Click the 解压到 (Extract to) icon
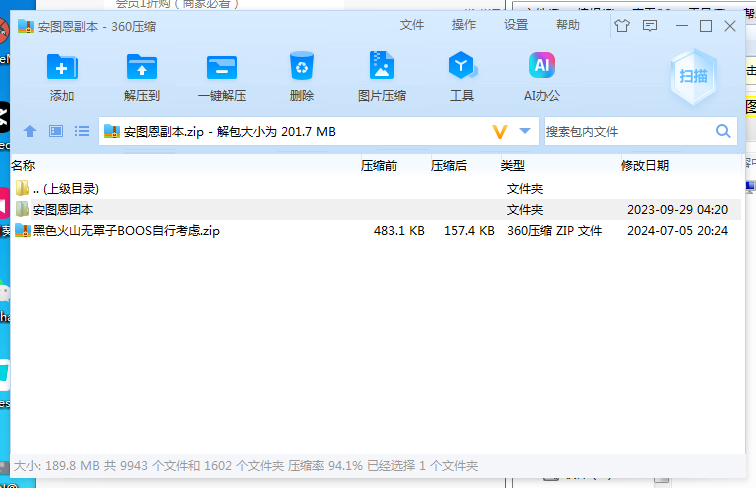The width and height of the screenshot is (756, 488). click(142, 67)
